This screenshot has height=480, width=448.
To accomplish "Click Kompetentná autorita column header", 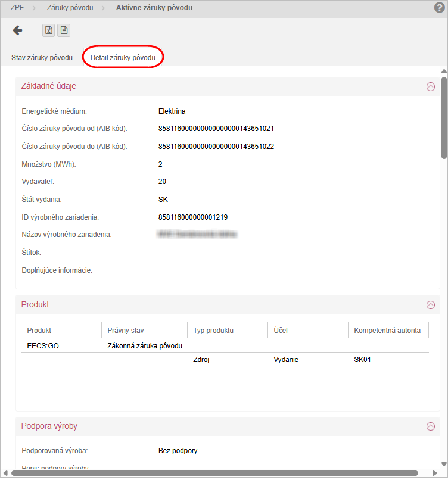I will click(387, 330).
